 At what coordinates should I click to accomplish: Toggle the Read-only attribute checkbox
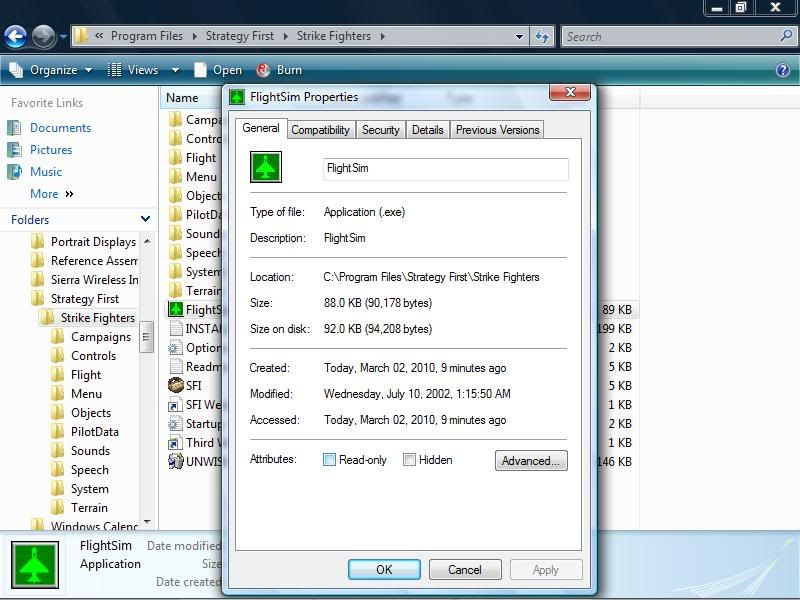coord(330,460)
